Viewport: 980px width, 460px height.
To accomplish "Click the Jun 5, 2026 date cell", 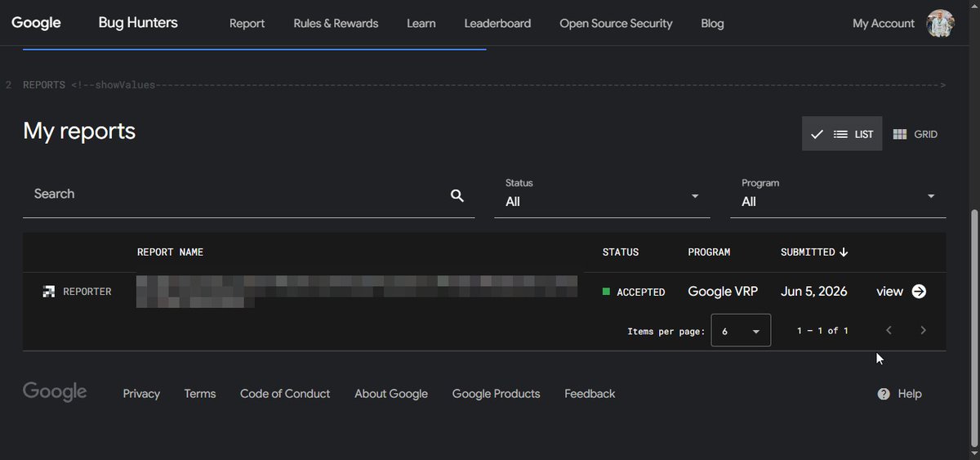I will pos(814,292).
